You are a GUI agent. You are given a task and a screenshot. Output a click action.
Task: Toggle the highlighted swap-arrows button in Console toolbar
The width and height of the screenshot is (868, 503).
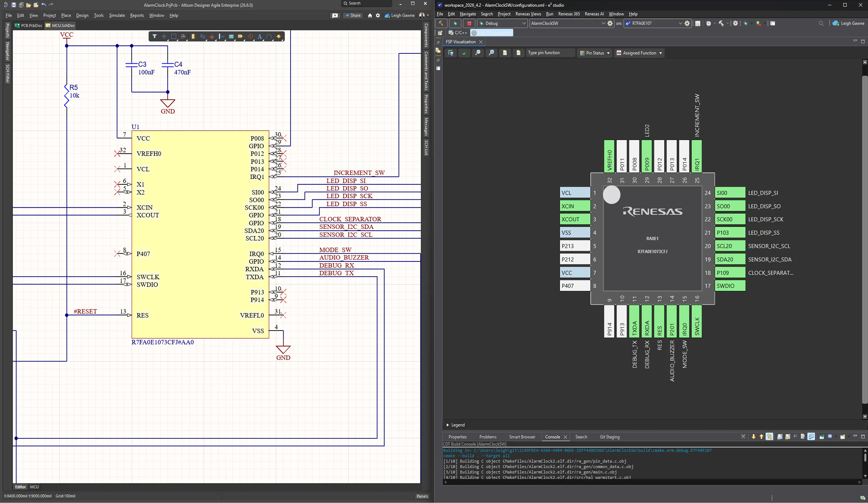[769, 436]
